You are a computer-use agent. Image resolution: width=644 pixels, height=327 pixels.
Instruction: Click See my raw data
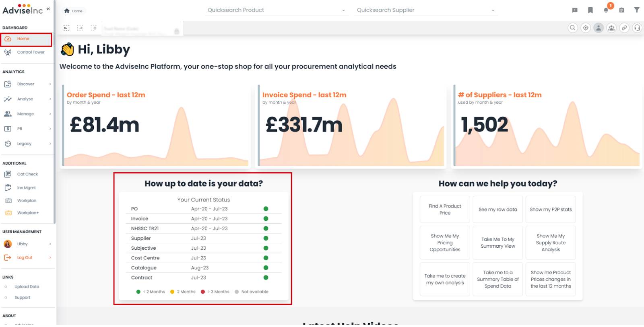coord(498,210)
